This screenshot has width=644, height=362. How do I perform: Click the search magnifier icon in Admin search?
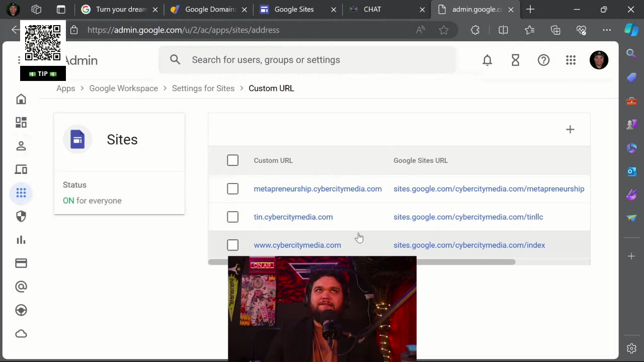coord(175,60)
